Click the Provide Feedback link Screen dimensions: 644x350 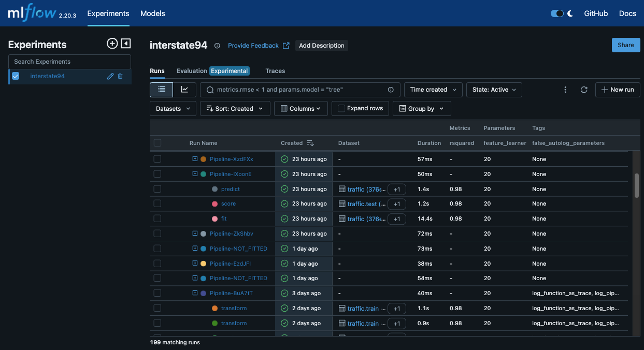point(259,46)
